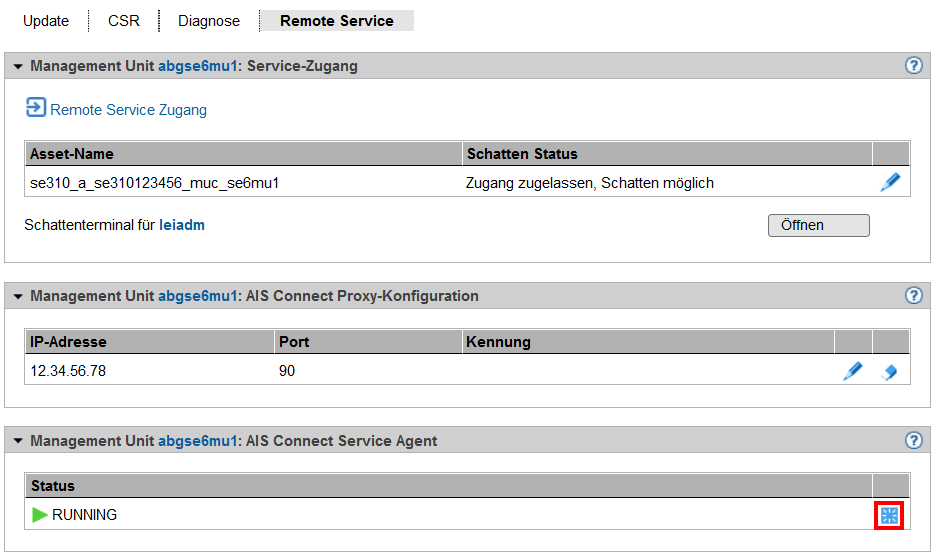The image size is (936, 556).
Task: Collapse the AIS Connect Service Agent section
Action: pyautogui.click(x=18, y=441)
